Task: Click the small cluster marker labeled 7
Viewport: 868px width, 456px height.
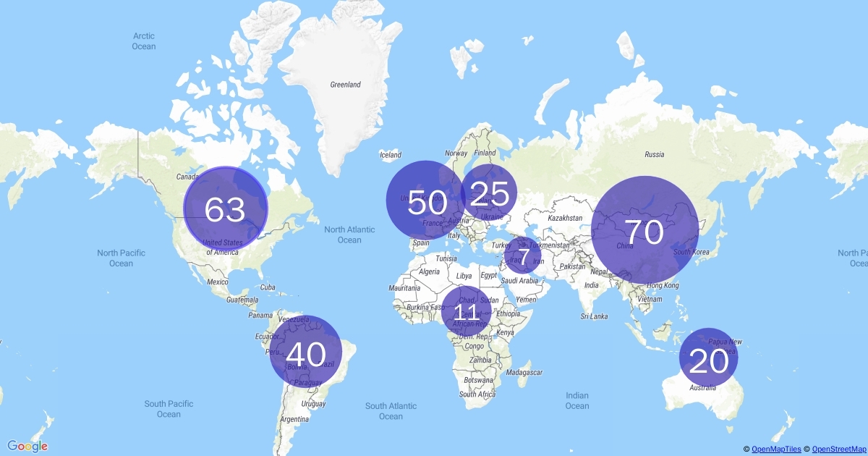Action: (523, 255)
